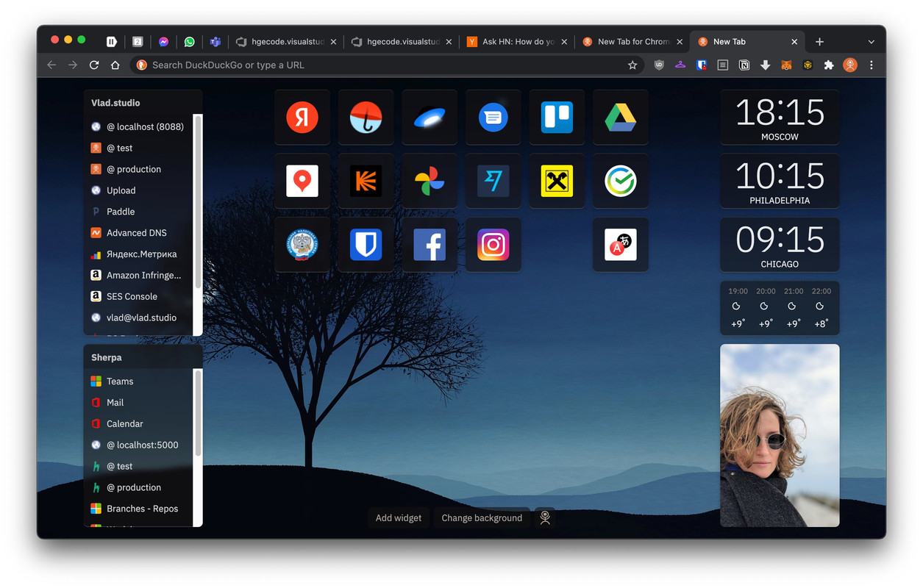
Task: Switch to the pinned Messenger tab
Action: point(163,42)
